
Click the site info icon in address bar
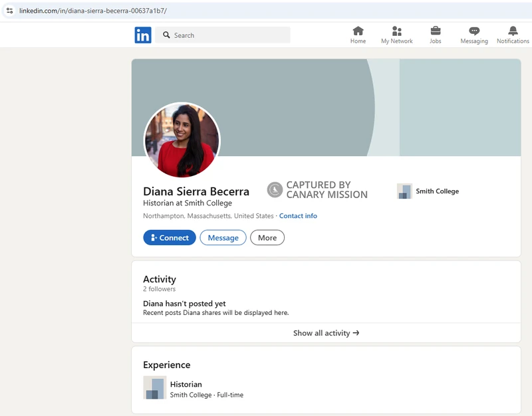coord(9,11)
